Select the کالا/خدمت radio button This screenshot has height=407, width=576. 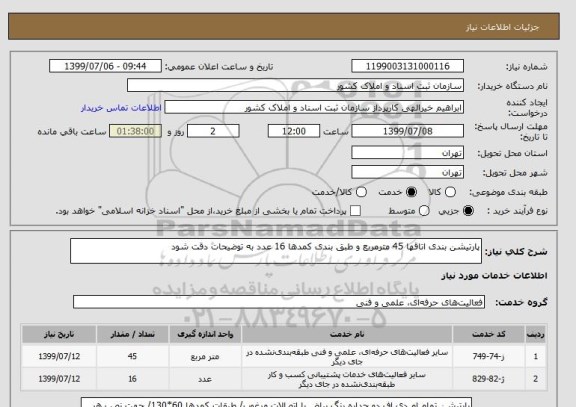point(361,192)
